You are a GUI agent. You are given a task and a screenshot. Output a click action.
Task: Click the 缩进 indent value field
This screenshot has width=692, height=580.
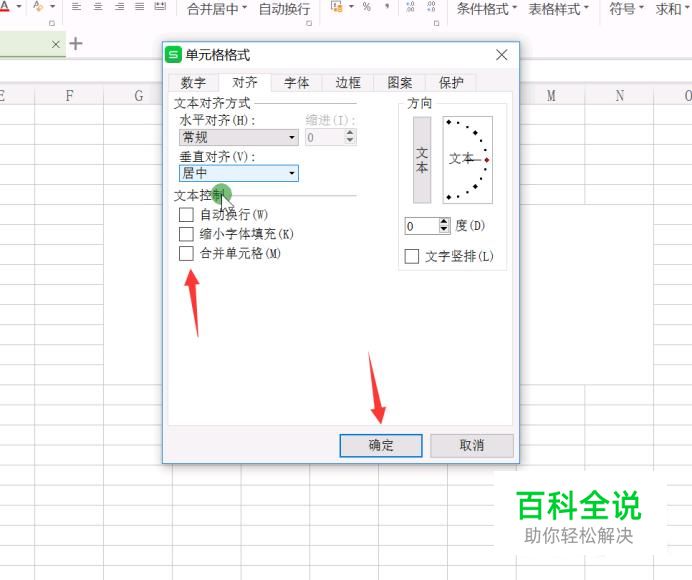324,137
